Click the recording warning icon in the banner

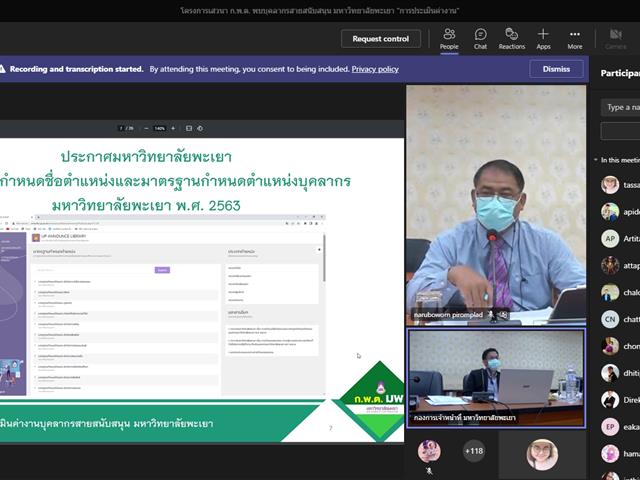[2, 69]
